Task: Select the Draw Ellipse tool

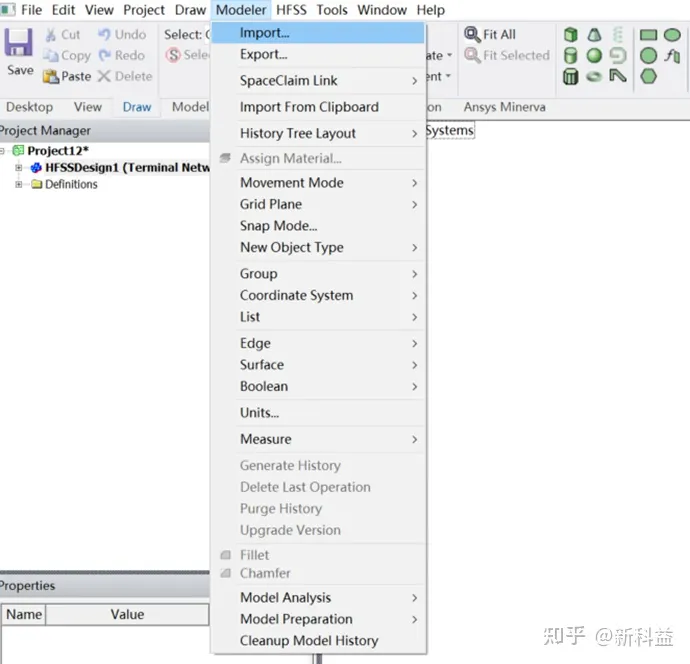Action: (x=672, y=35)
